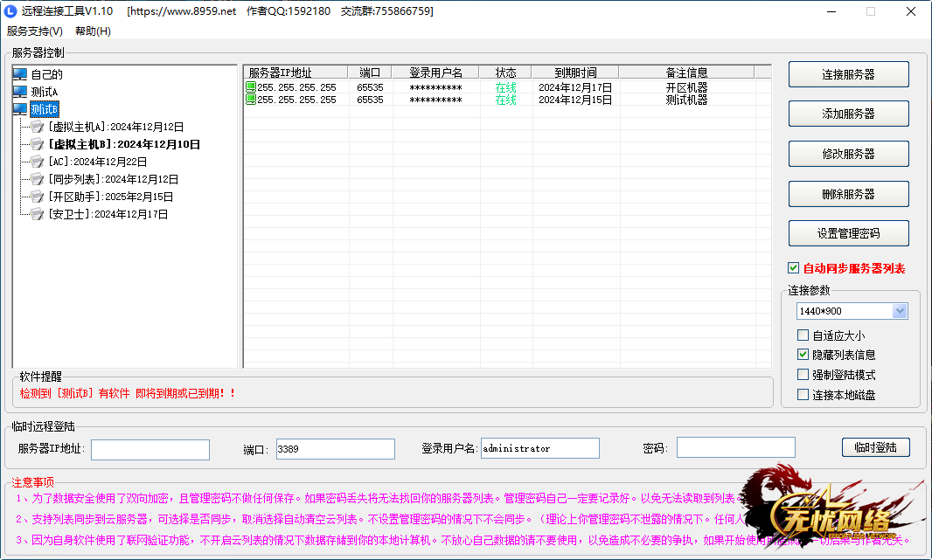Open the 服务支持(V) menu
Image resolution: width=932 pixels, height=560 pixels.
[x=35, y=31]
